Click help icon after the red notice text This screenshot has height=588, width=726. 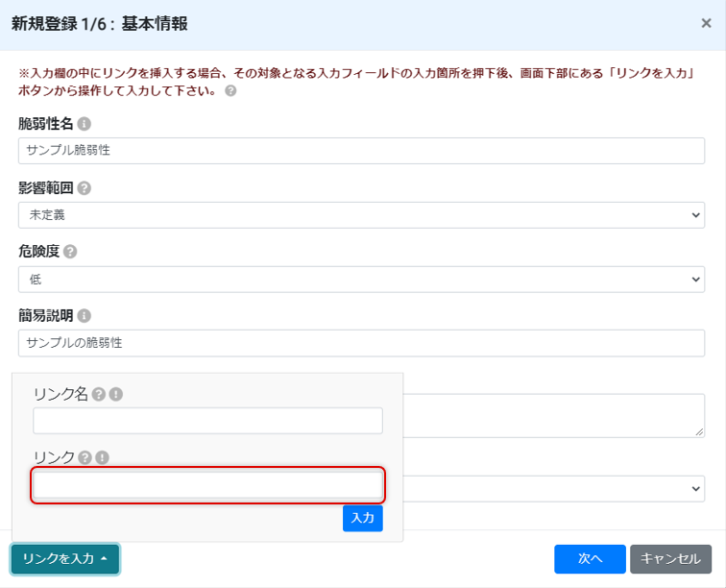click(230, 91)
